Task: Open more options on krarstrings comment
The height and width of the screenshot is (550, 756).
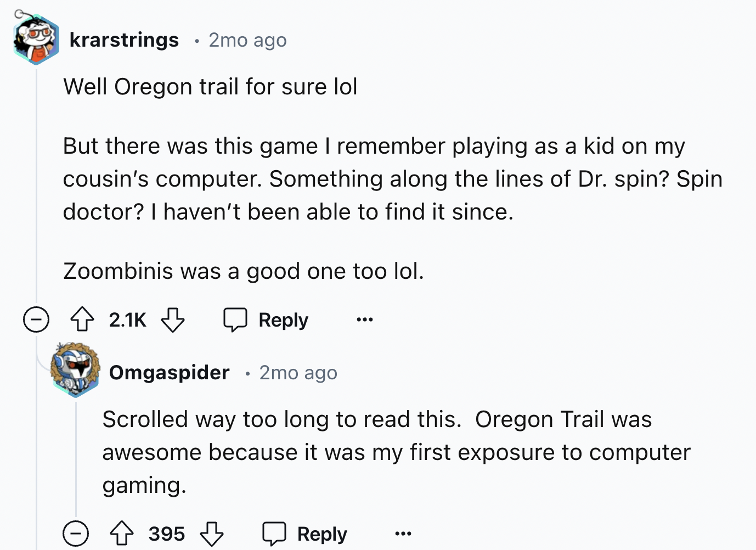Action: [364, 319]
